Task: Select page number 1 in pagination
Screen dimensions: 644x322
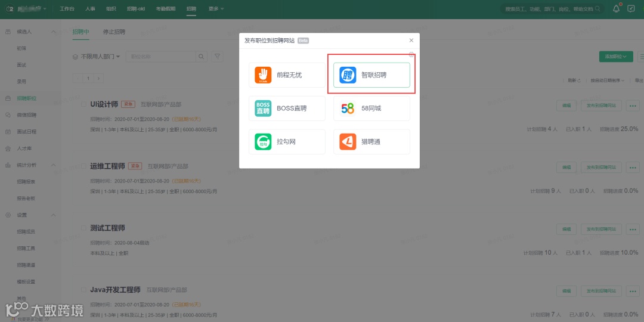Action: (88, 78)
